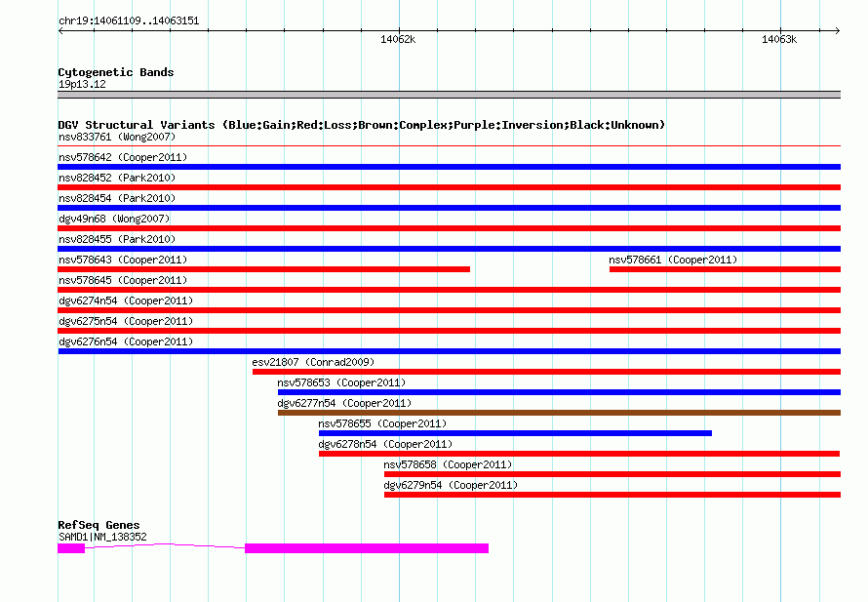Click the dgv6274n54 (Cooper2011) label
Viewport: 868px width, 602px height.
point(126,301)
